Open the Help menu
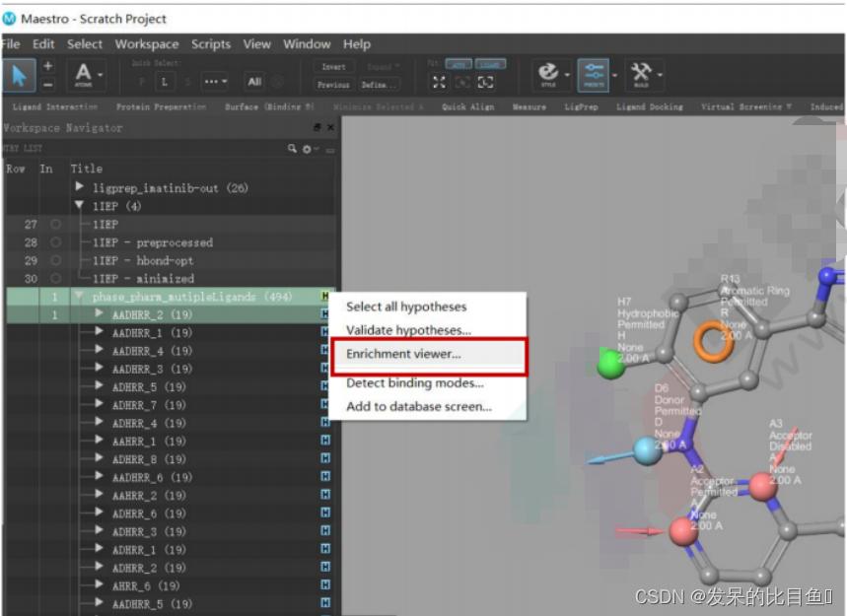Screen dimensions: 847x616 click(357, 44)
